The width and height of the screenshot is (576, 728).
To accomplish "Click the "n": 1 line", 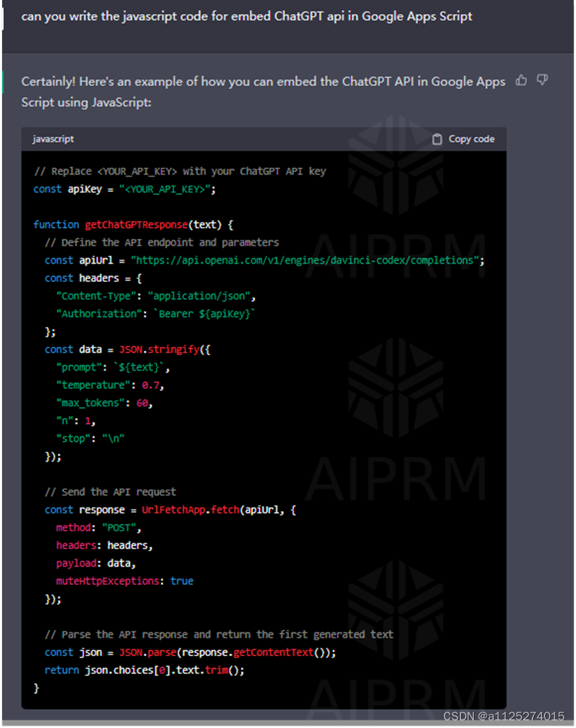I will (75, 421).
